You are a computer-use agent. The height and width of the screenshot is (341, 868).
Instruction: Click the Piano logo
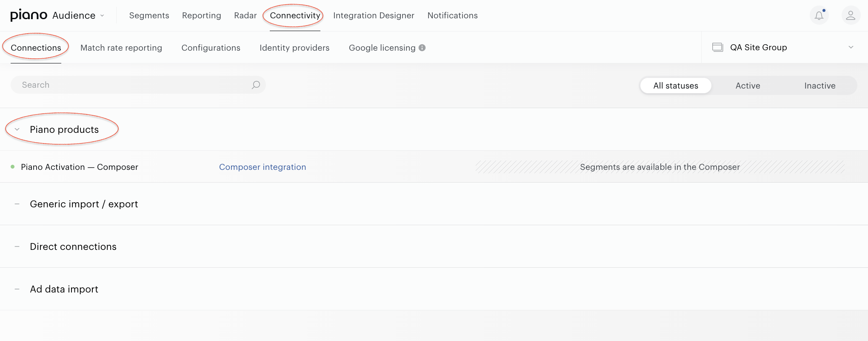click(29, 15)
